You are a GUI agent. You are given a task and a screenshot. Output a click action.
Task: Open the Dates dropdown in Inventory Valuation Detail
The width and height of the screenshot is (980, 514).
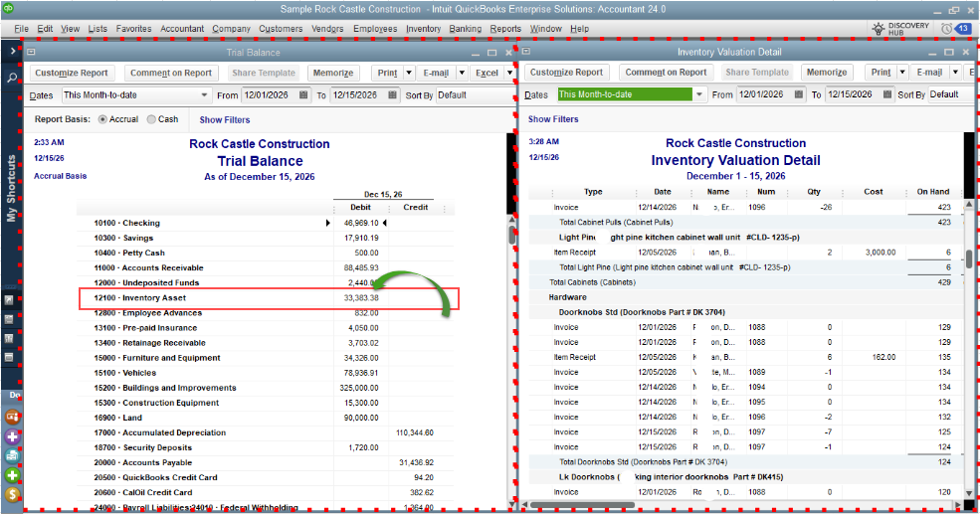tap(699, 95)
